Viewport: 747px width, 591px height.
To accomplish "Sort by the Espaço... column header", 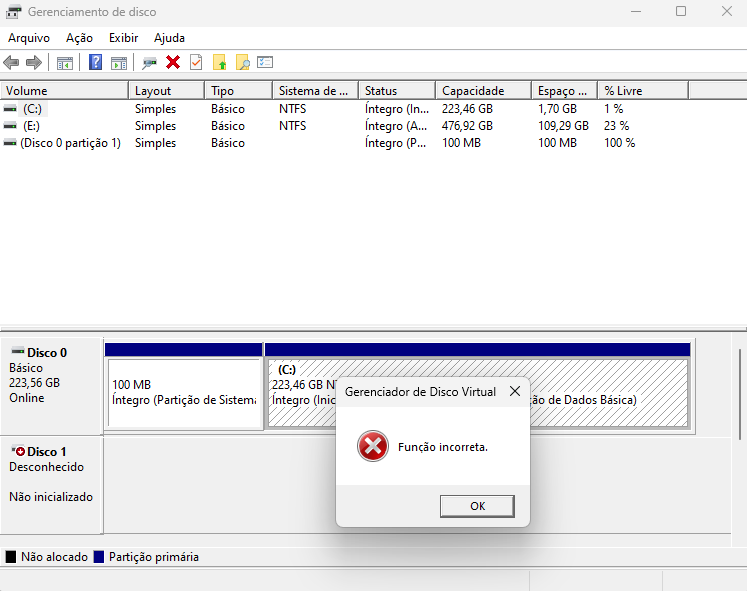I will (565, 90).
